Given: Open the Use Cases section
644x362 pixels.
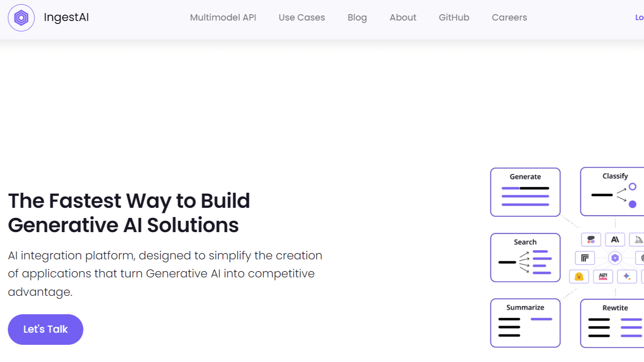Looking at the screenshot, I should pyautogui.click(x=301, y=18).
